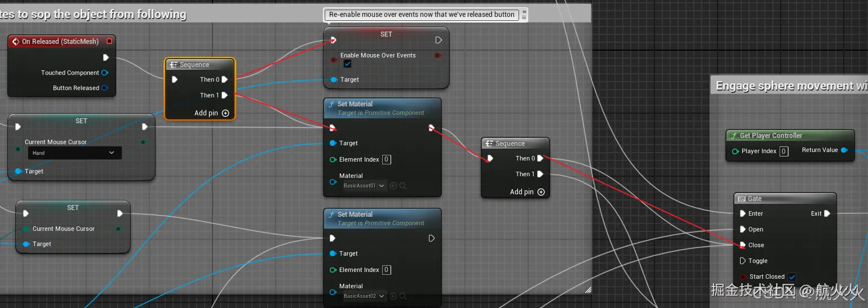Click the Open pin on the Gate node
868x308 pixels.
(742, 229)
